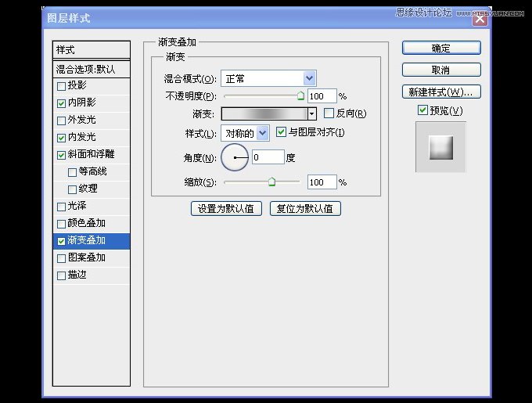Toggle the 反向 reverse checkbox

[x=329, y=113]
